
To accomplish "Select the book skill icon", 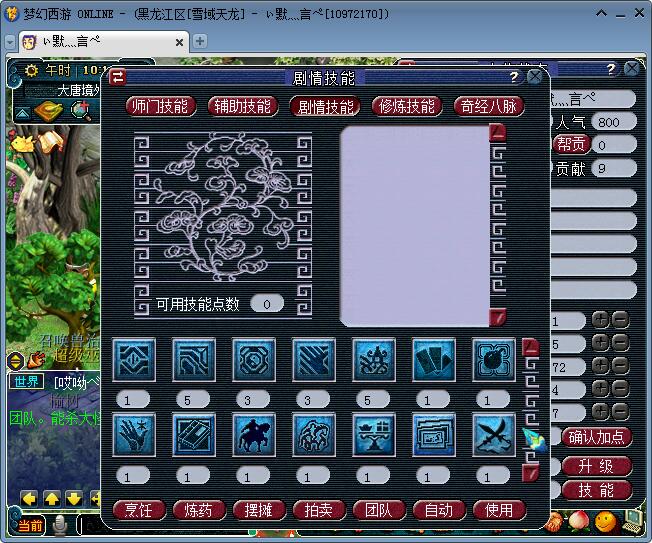I will 194,435.
